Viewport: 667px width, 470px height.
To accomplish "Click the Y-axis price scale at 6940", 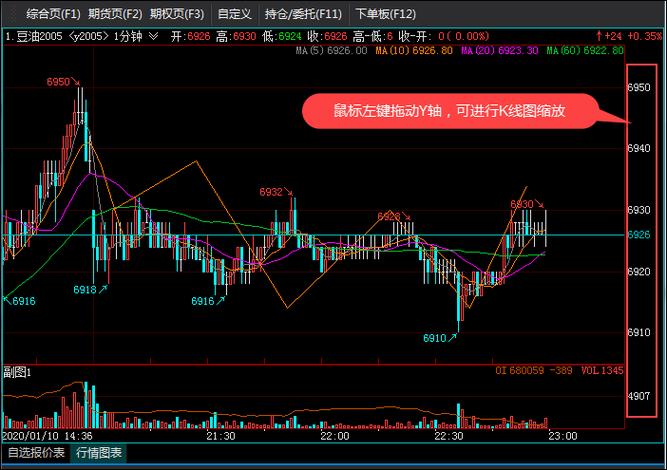I will click(638, 148).
